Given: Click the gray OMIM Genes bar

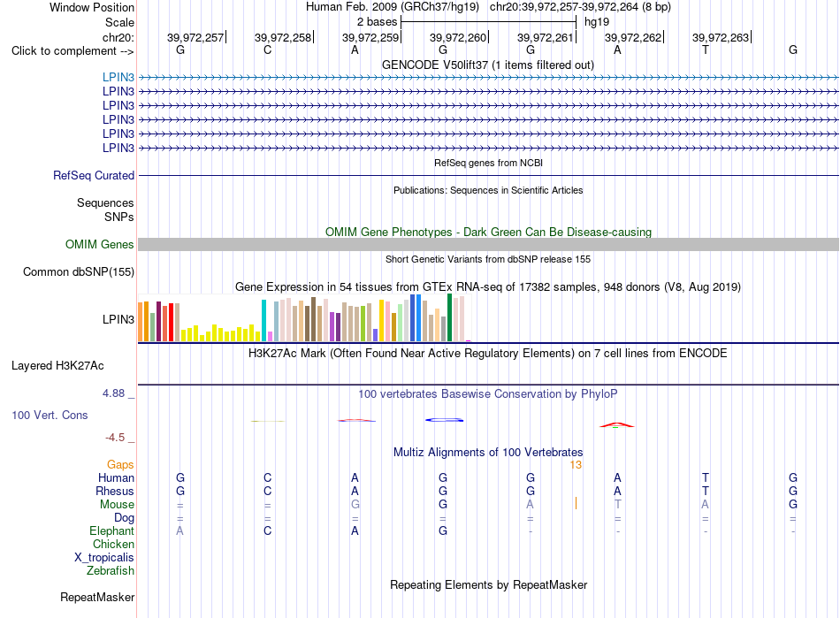Looking at the screenshot, I should [488, 244].
